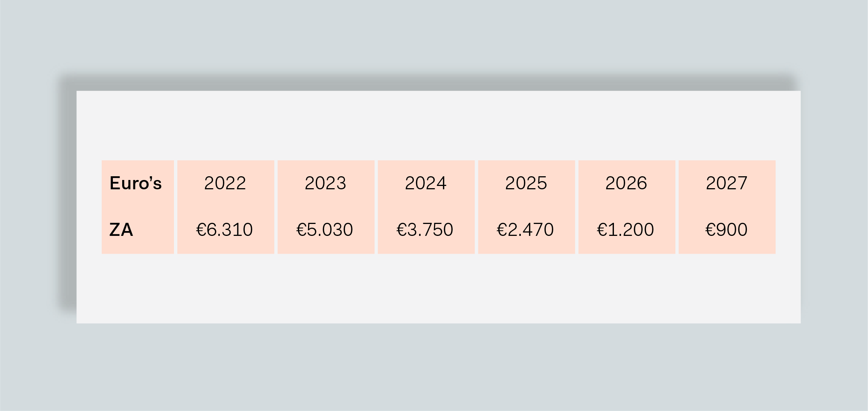Click the €1.200 amount under 2026
This screenshot has height=411, width=868.
(625, 230)
